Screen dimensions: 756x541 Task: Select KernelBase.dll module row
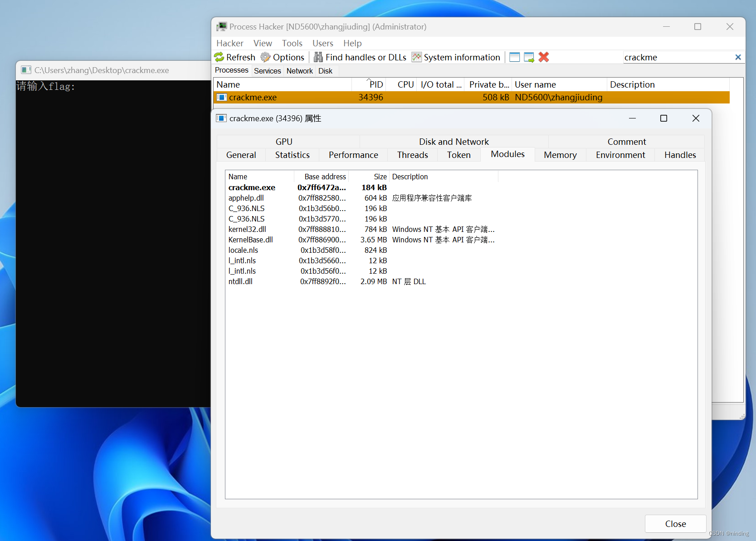[361, 240]
